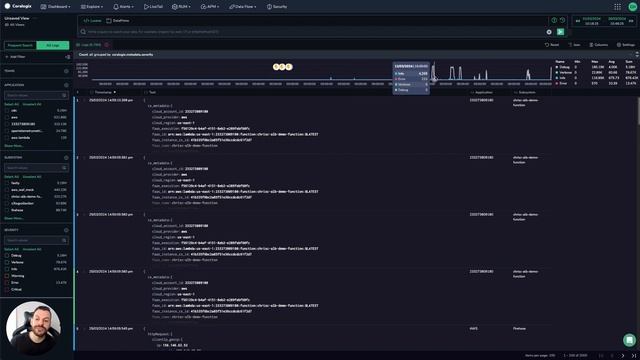This screenshot has width=640, height=360.
Task: Open the Dashboard menu
Action: 56,7
